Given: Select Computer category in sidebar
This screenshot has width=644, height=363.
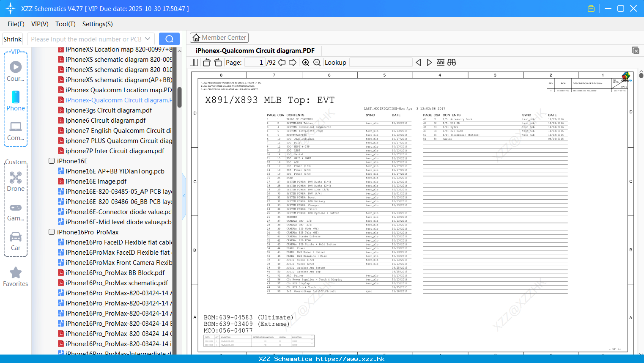Looking at the screenshot, I should 16,131.
